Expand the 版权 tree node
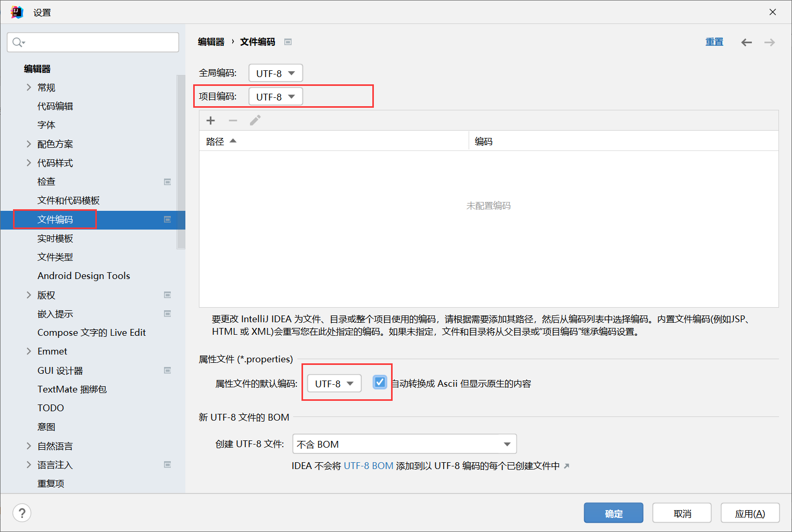The image size is (792, 532). [x=29, y=295]
